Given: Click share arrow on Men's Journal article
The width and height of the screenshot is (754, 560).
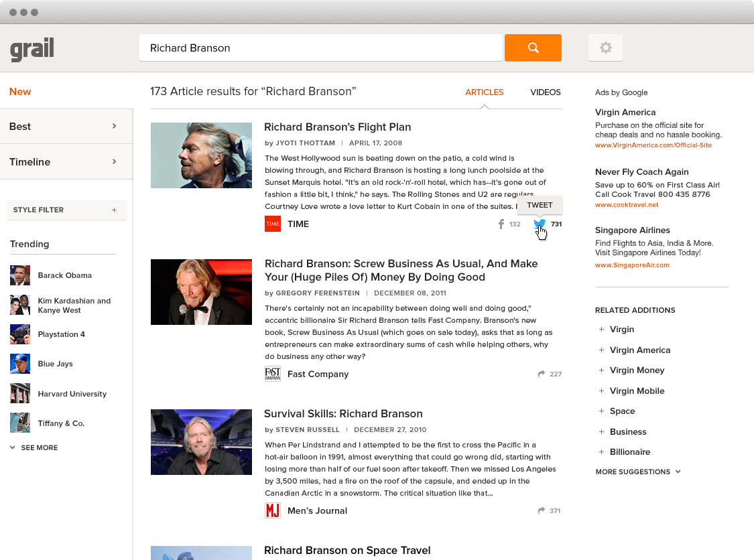Looking at the screenshot, I should point(542,510).
